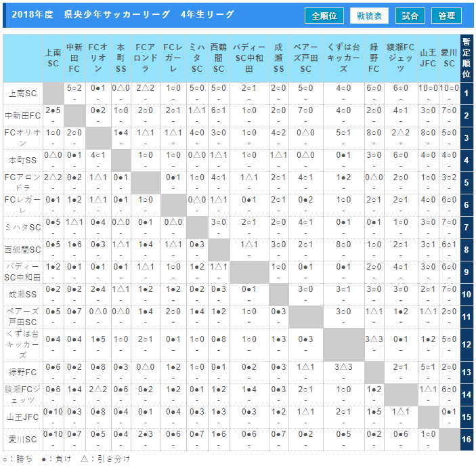Click the 2△2 result in the 上南SC row
Screen dimensions: 476x466
(x=146, y=88)
